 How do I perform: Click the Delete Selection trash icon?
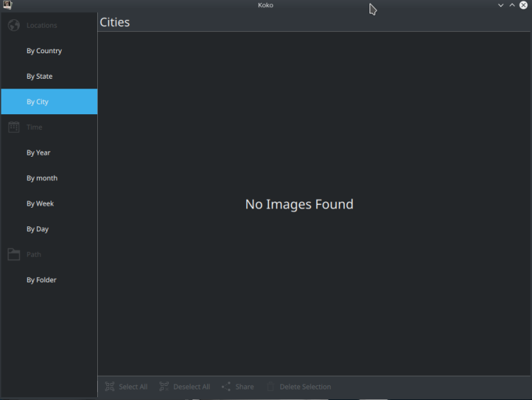270,387
